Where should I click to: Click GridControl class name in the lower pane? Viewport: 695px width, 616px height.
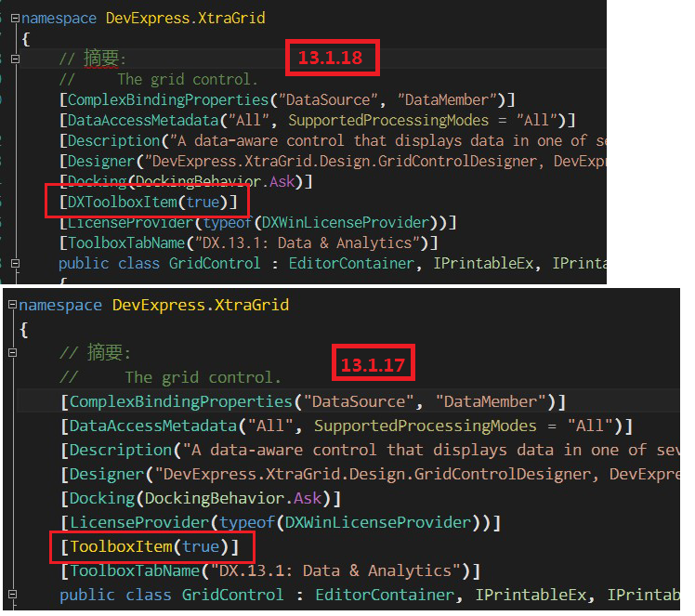(232, 595)
